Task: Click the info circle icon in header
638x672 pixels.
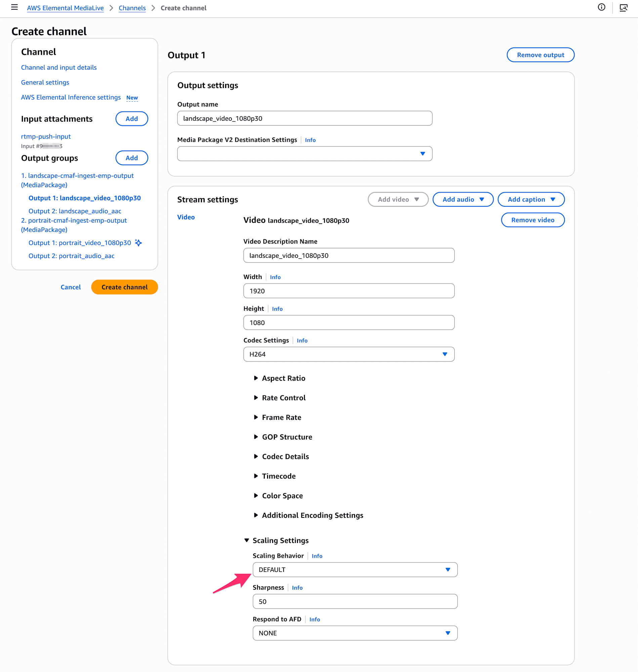Action: [601, 7]
